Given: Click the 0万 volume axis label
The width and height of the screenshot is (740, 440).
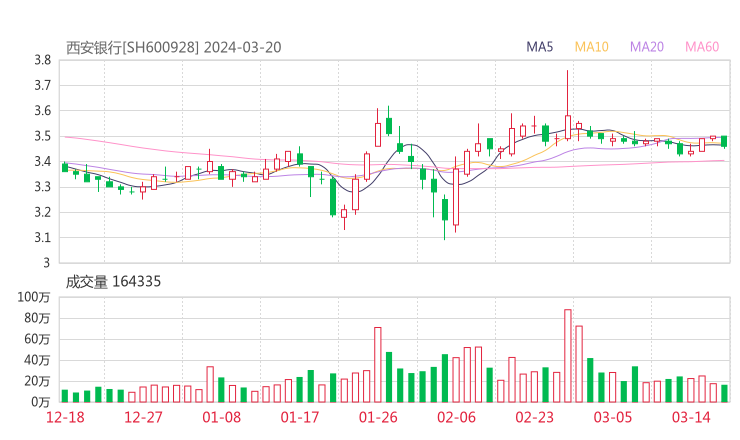Looking at the screenshot, I should [x=40, y=402].
